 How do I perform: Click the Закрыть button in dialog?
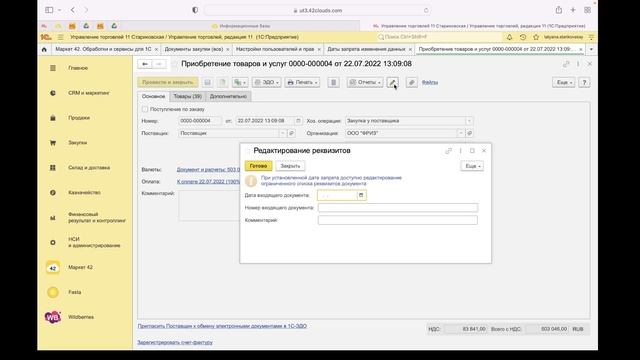[x=290, y=166]
